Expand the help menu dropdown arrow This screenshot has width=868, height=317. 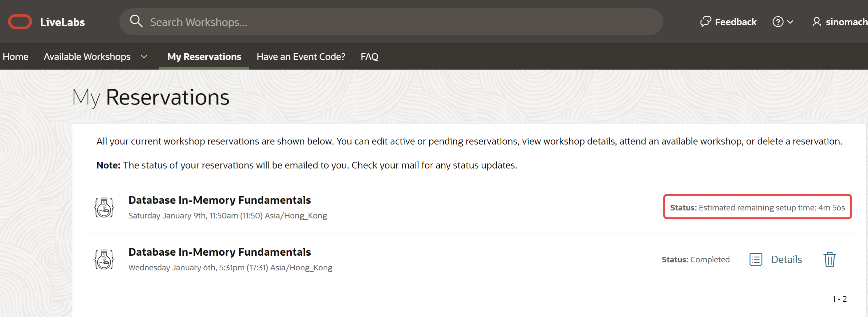[x=790, y=22]
